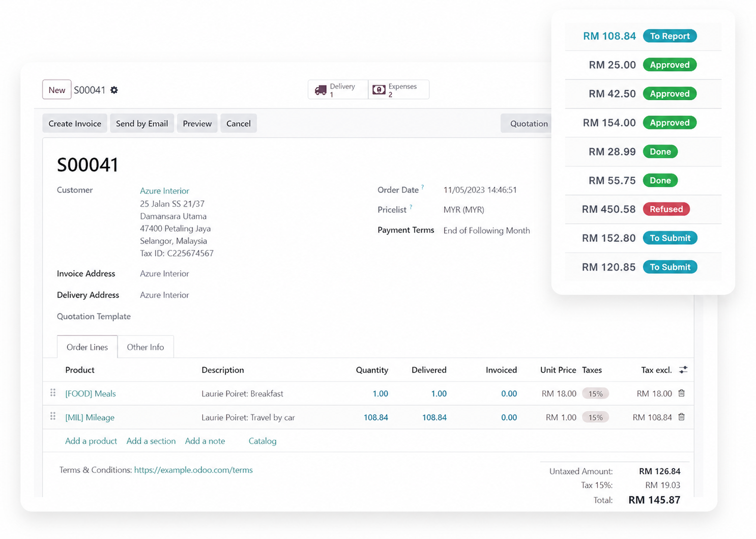Image resolution: width=756 pixels, height=539 pixels.
Task: Click the red Refused status badge
Action: click(666, 209)
